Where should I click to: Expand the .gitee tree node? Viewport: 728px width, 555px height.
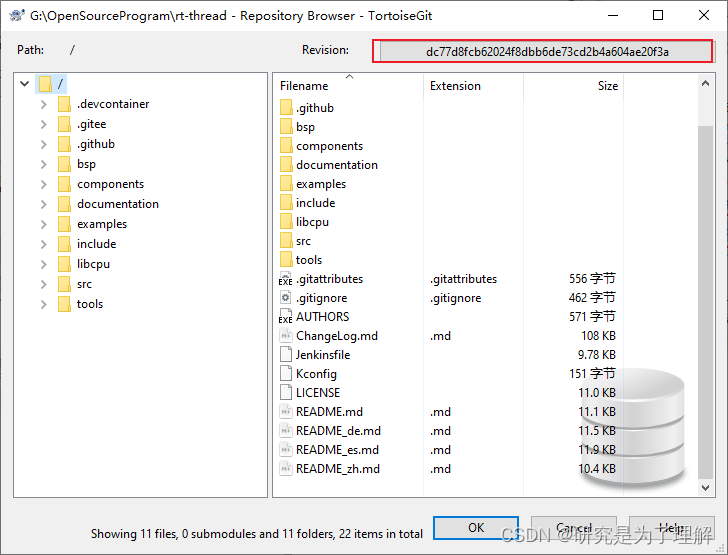click(x=44, y=124)
